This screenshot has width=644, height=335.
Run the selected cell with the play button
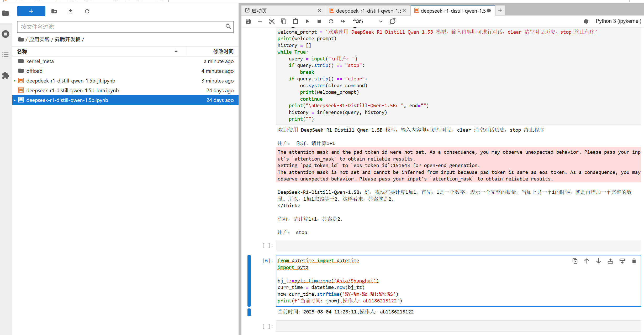pos(307,21)
